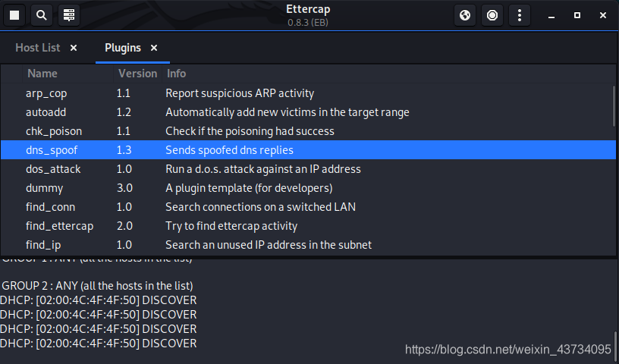This screenshot has width=619, height=364.
Task: Choose the chk_poison plugin
Action: 53,131
